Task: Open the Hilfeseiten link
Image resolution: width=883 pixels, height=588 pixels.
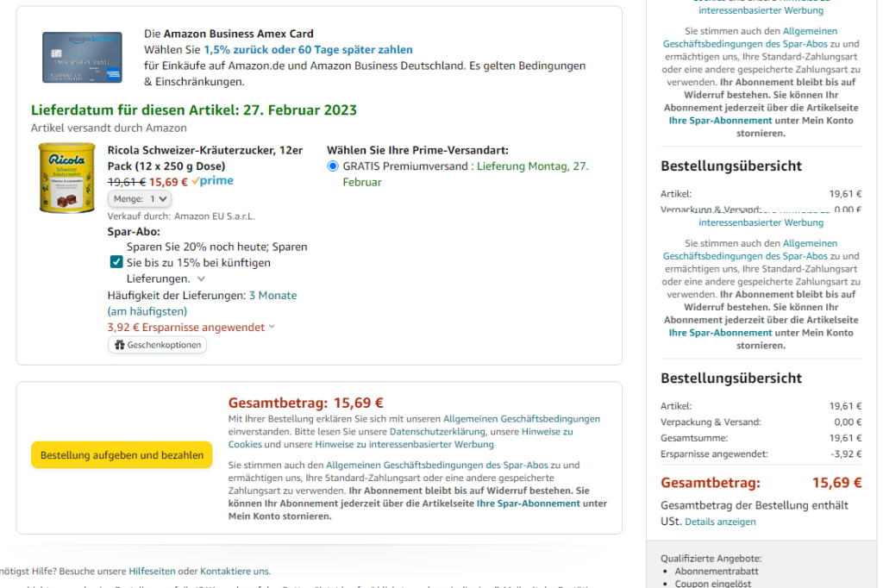Action: [152, 571]
